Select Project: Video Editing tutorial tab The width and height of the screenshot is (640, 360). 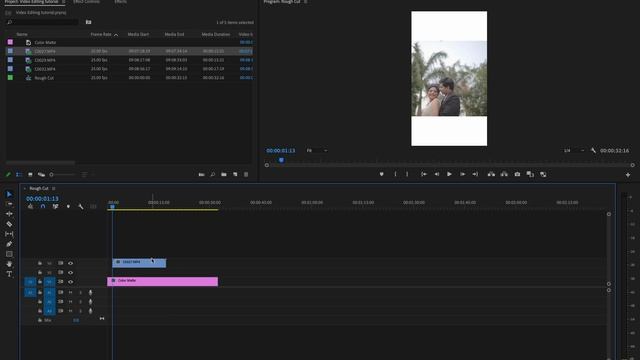pos(31,2)
